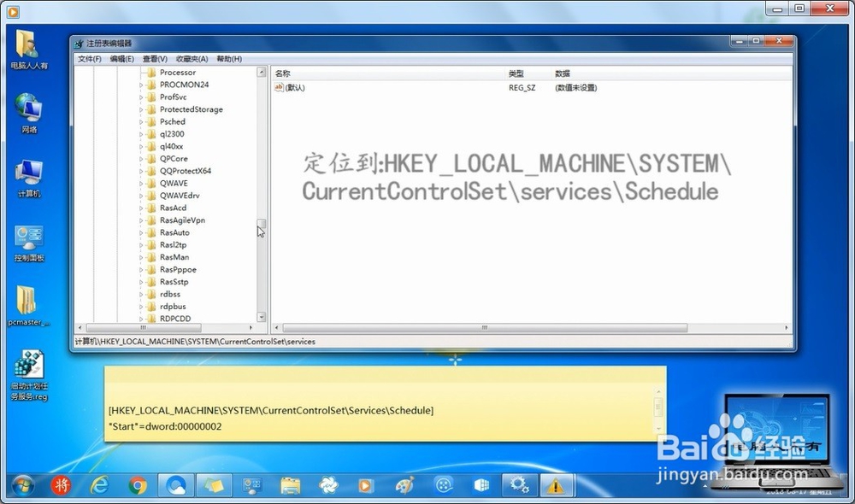Switch to the blue cloud browser taskbar app

click(175, 485)
